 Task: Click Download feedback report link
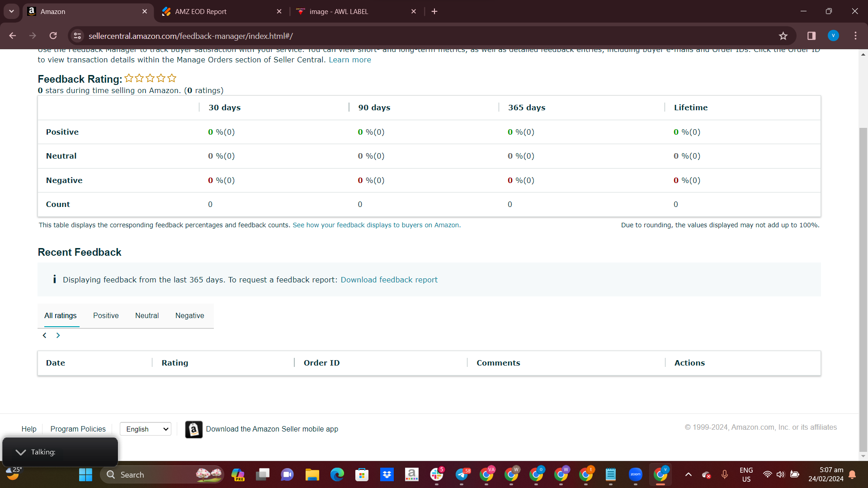(x=389, y=280)
